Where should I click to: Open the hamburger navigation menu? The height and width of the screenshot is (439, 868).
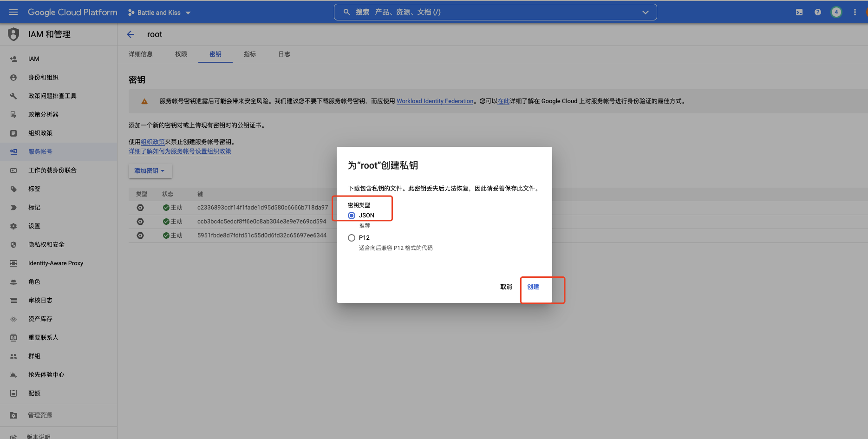13,12
